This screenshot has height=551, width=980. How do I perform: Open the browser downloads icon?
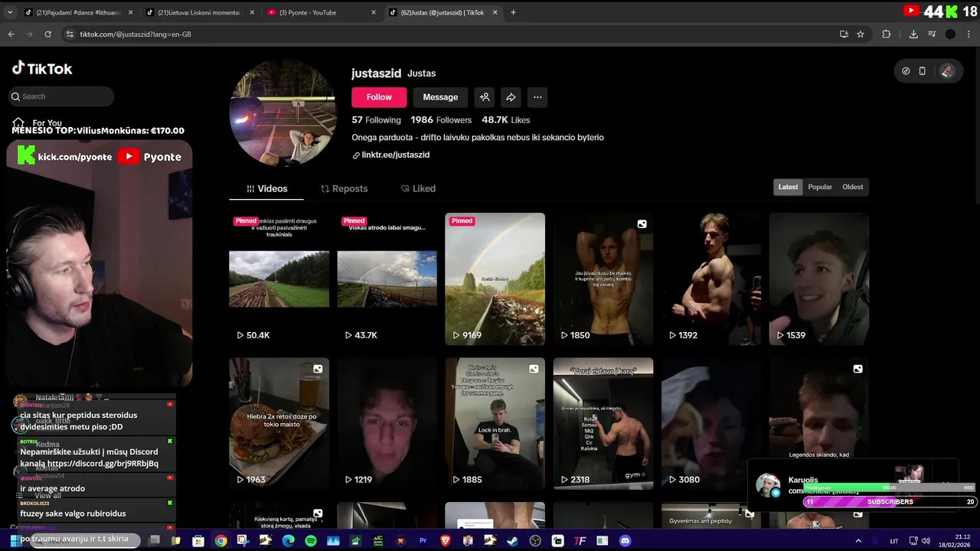pos(913,34)
